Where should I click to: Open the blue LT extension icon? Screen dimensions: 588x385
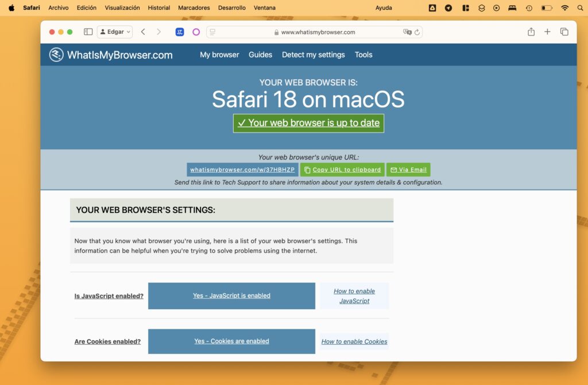coord(180,32)
